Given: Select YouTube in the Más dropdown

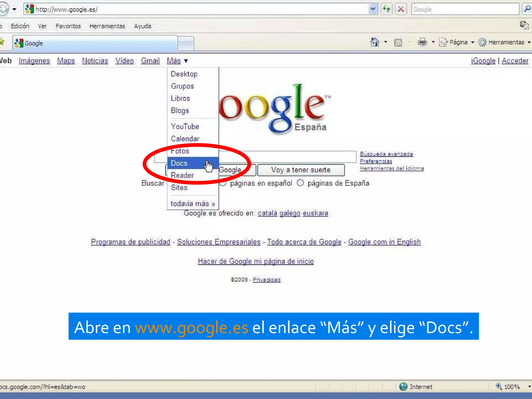Looking at the screenshot, I should coord(185,127).
